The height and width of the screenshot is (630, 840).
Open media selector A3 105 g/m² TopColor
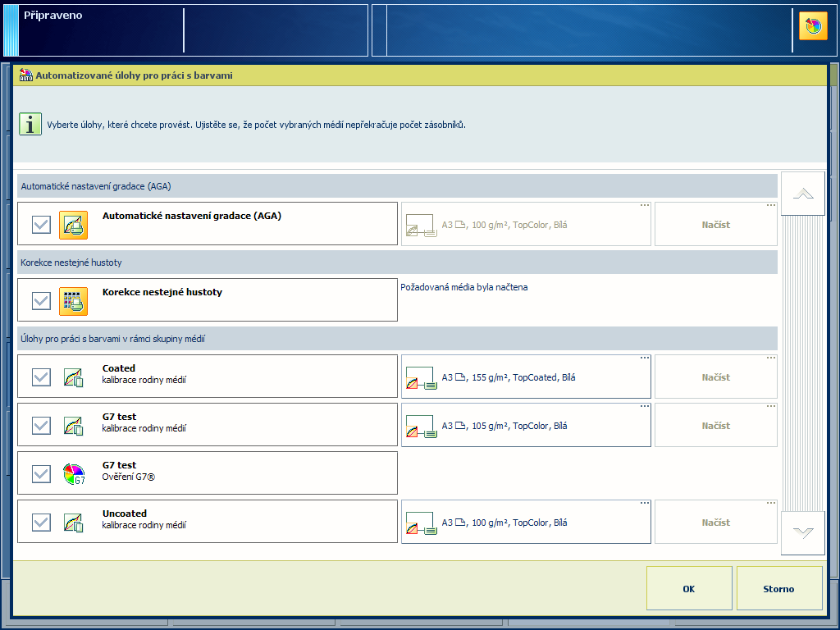click(x=526, y=425)
